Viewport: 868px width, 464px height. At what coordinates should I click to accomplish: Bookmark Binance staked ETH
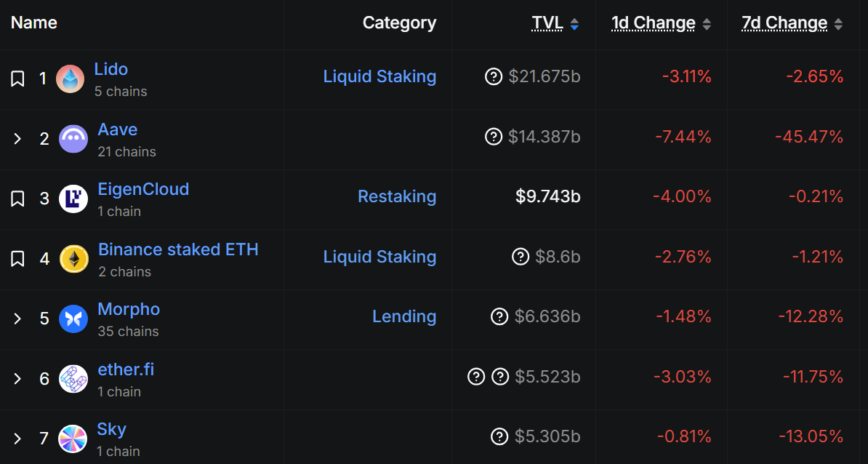tap(17, 259)
